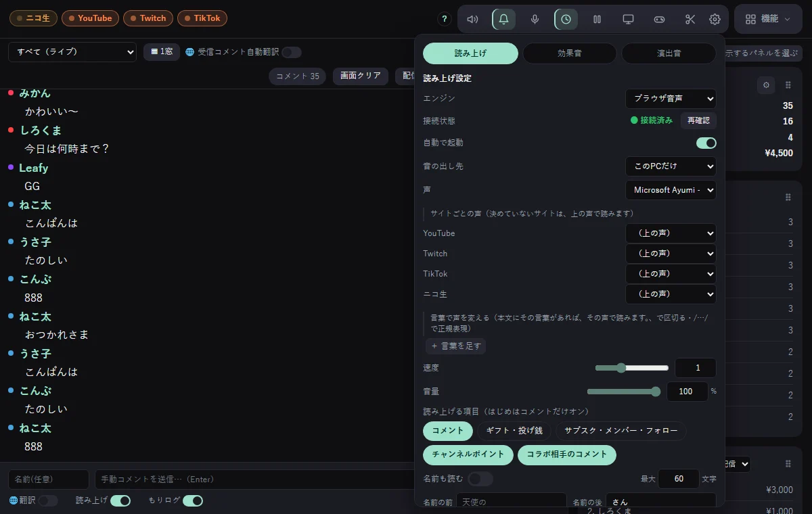The width and height of the screenshot is (812, 514).
Task: Select the YouTube site chip
Action: [x=90, y=18]
